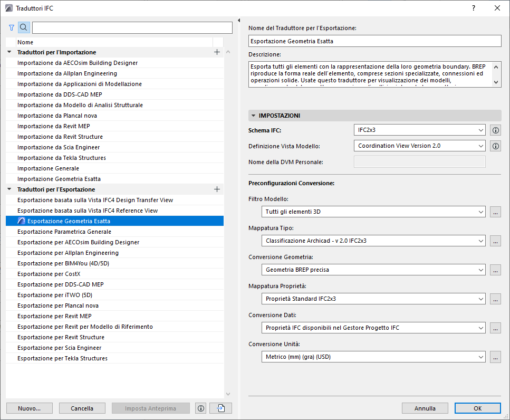Open Conversione Geometria settings ellipsis button
Image resolution: width=510 pixels, height=420 pixels.
point(495,270)
